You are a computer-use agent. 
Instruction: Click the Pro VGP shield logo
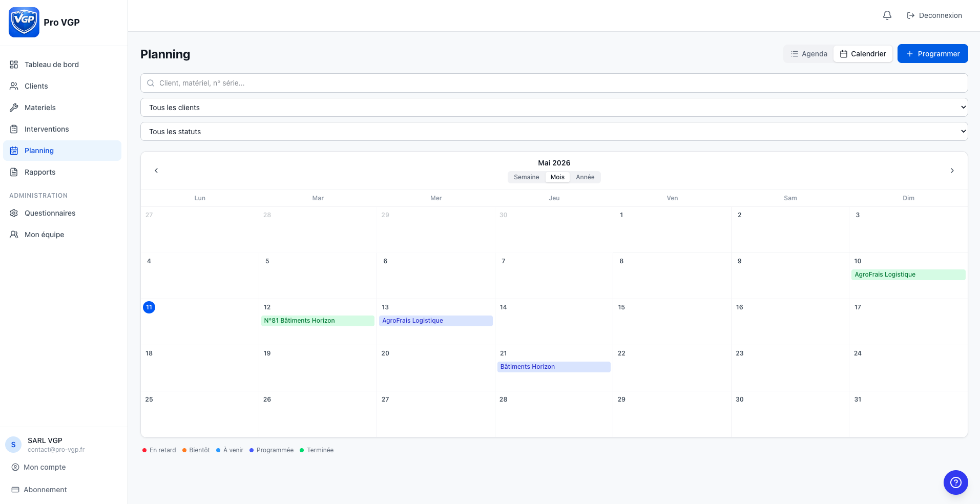(24, 22)
